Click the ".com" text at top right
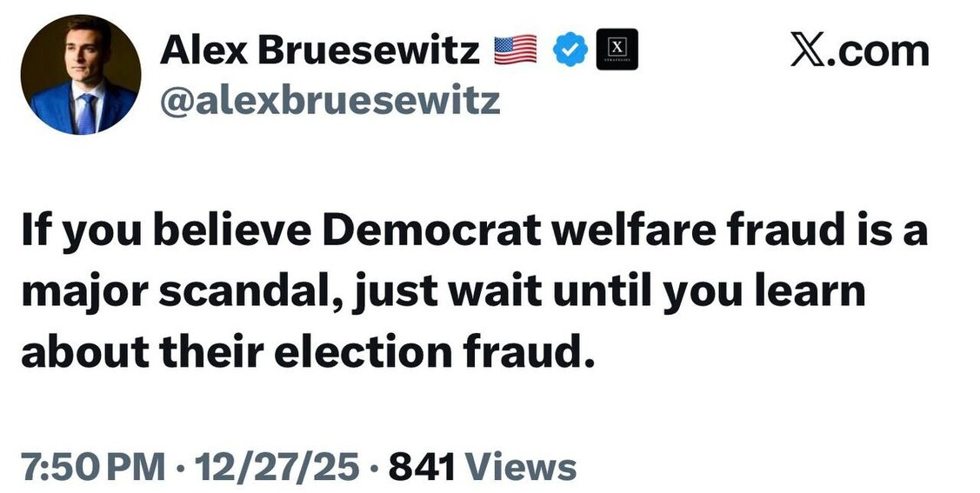 tap(879, 51)
